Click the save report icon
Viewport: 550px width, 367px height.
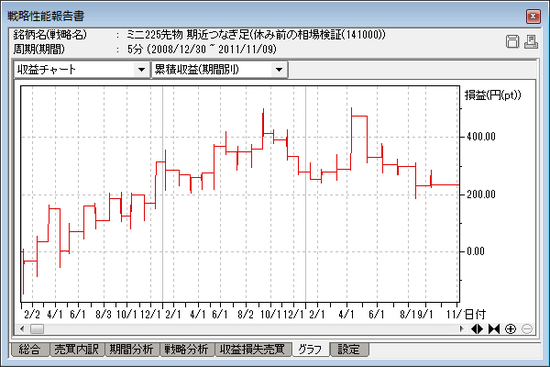coord(512,41)
